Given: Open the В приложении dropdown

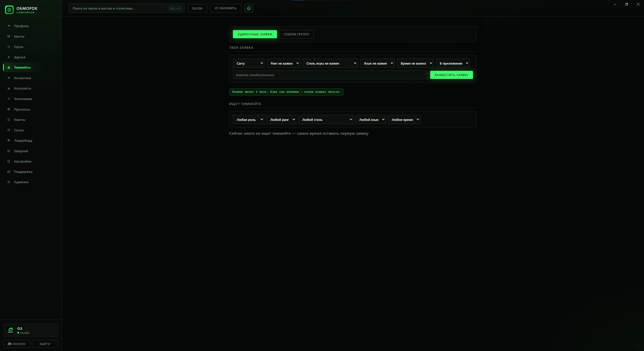Looking at the screenshot, I should [453, 63].
